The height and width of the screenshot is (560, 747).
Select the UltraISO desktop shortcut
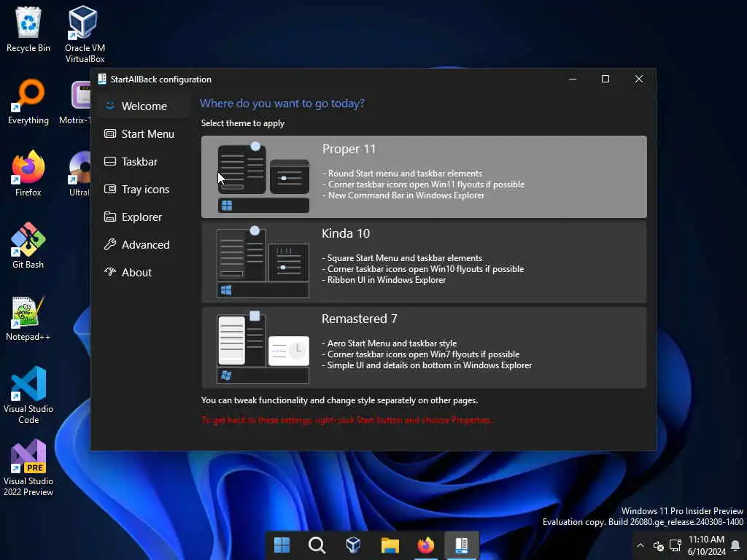coord(79,174)
